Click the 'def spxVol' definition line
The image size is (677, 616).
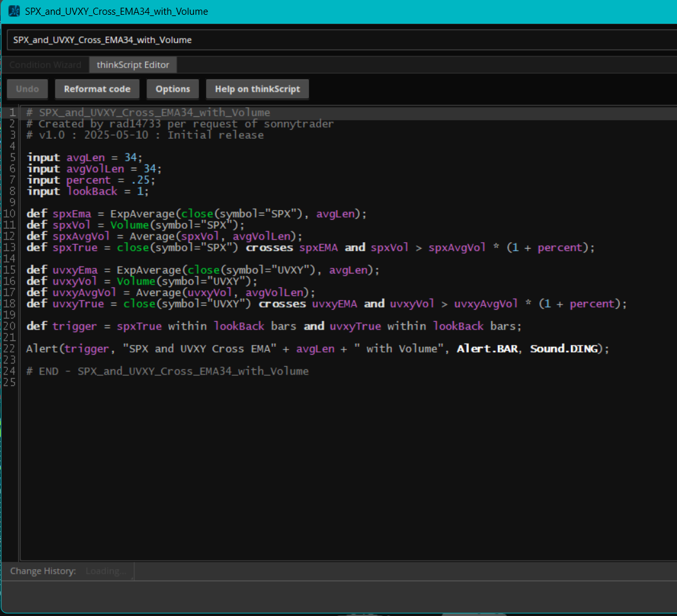point(136,225)
